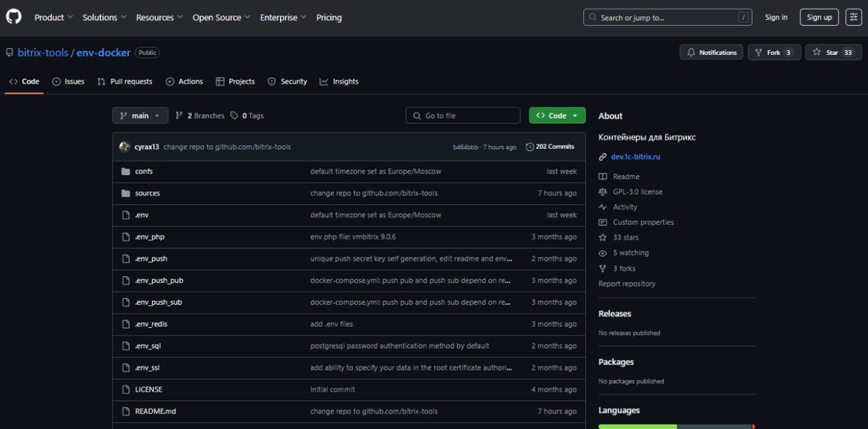The height and width of the screenshot is (429, 868).
Task: Switch to the Issues tab
Action: [x=68, y=82]
